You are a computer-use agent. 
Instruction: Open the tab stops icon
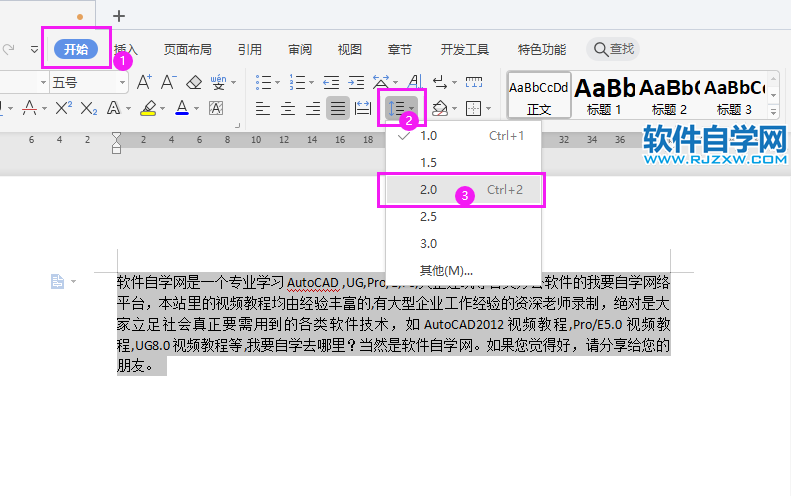click(474, 82)
